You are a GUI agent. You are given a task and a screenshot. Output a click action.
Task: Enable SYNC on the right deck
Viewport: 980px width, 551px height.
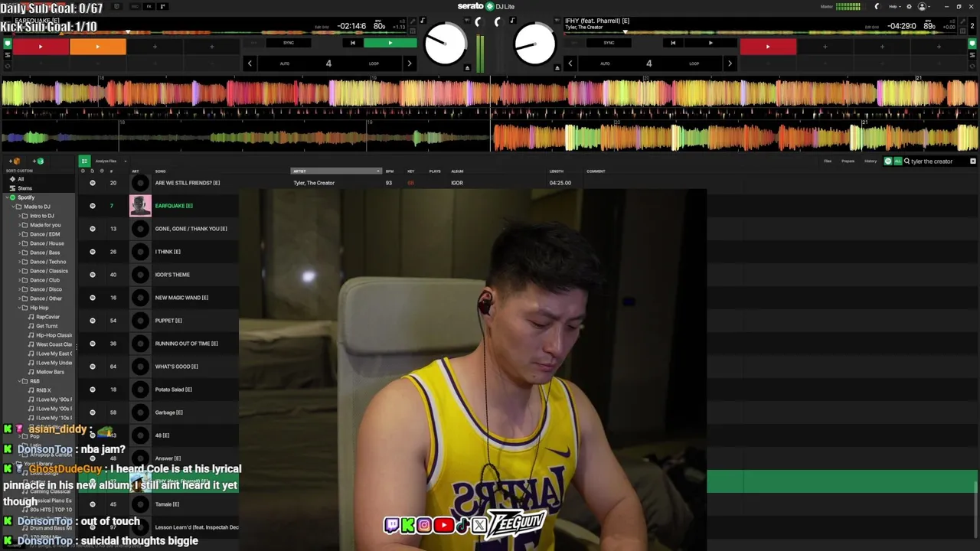(609, 43)
